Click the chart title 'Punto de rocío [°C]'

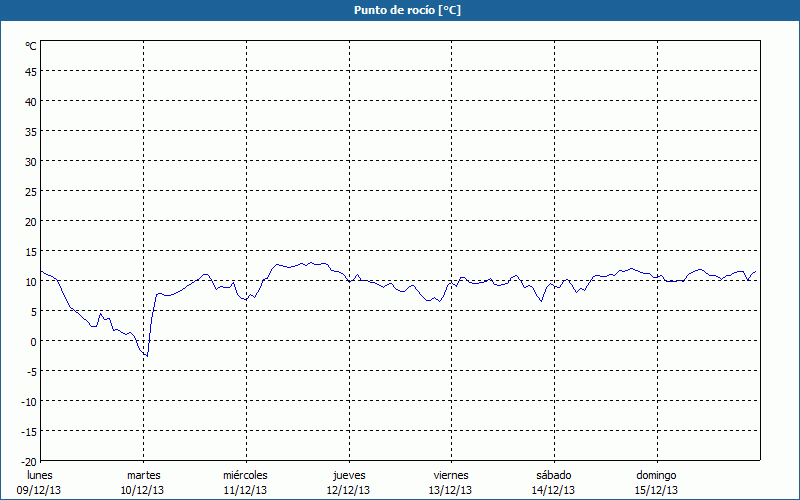[400, 10]
